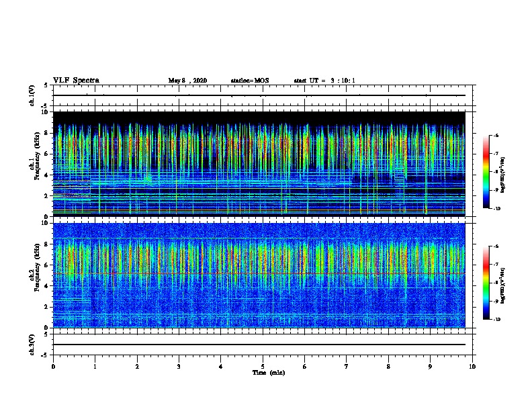
Task: Click inside the ch.2 spectrogram panel
Action: 259,275
